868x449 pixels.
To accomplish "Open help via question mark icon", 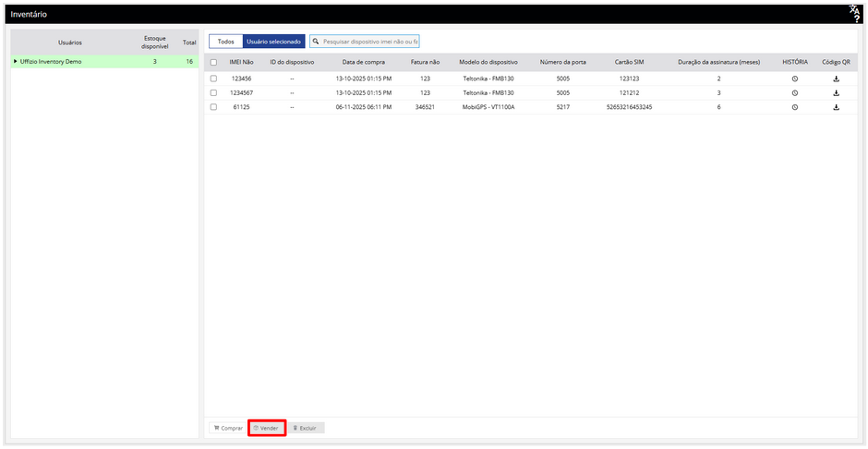I will [856, 19].
